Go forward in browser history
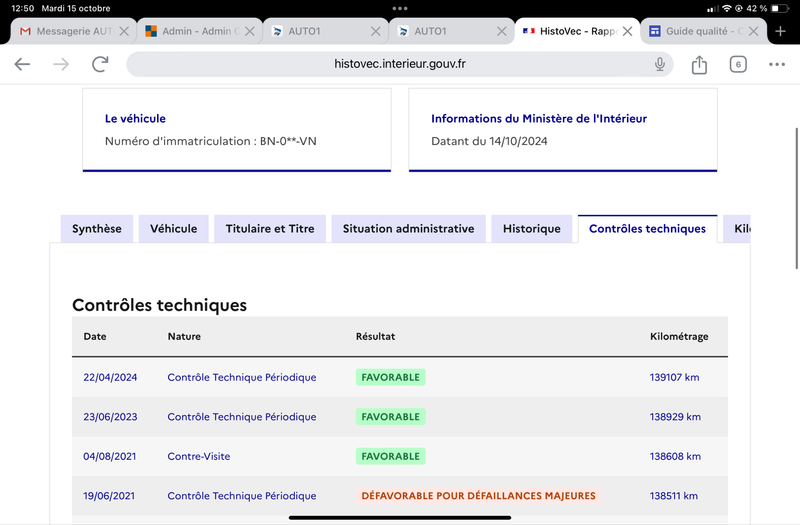Viewport: 800px width, 525px height. click(x=61, y=64)
